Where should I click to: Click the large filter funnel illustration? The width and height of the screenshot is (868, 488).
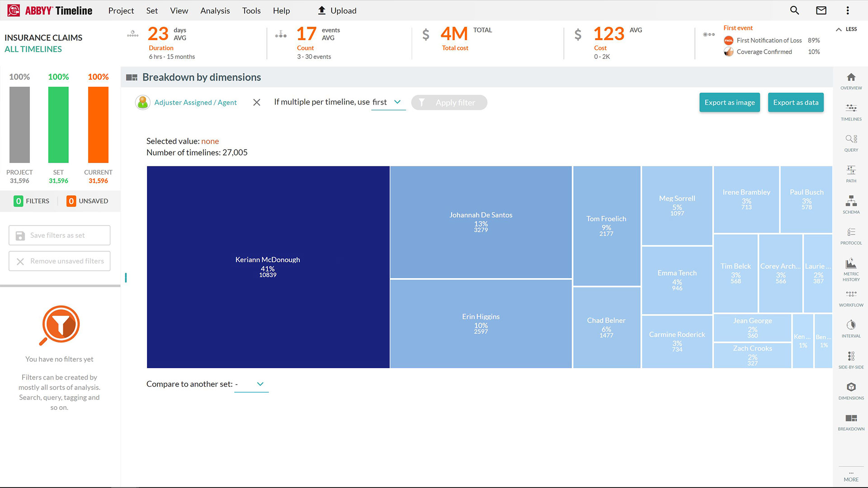click(x=60, y=325)
